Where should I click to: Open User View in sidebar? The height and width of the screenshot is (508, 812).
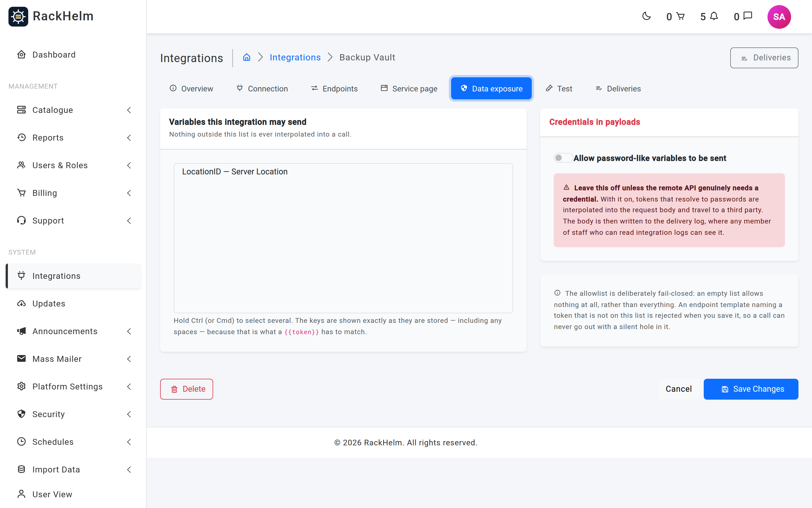click(x=73, y=494)
